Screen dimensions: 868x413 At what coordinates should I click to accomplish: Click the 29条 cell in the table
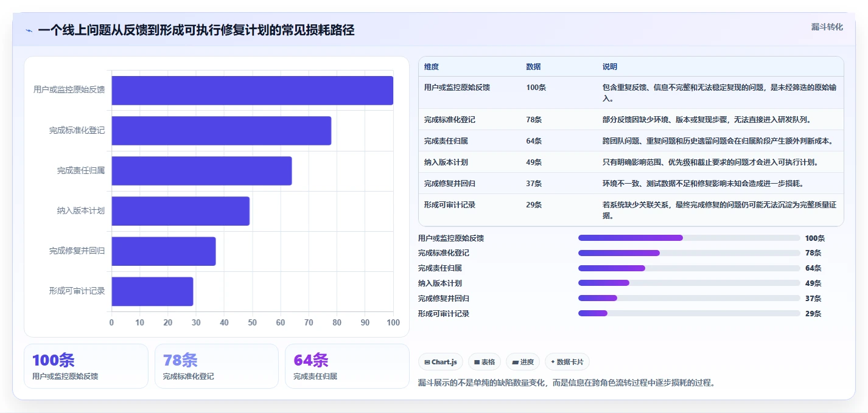[534, 205]
